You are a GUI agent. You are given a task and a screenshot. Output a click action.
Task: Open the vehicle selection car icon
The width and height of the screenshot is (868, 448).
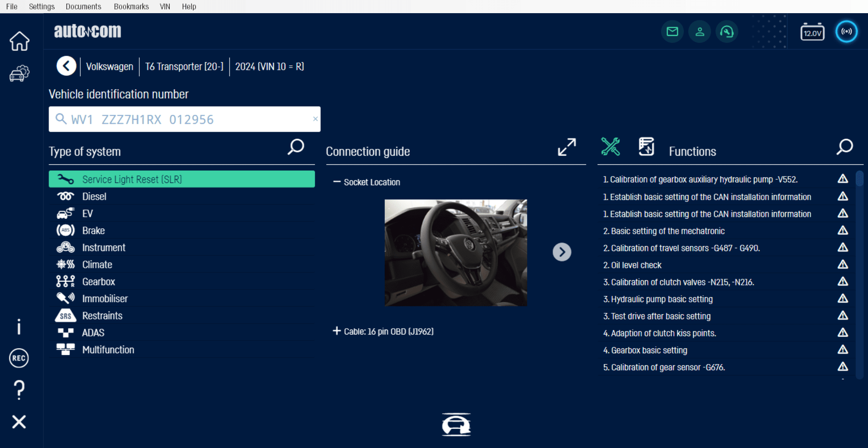pos(19,73)
